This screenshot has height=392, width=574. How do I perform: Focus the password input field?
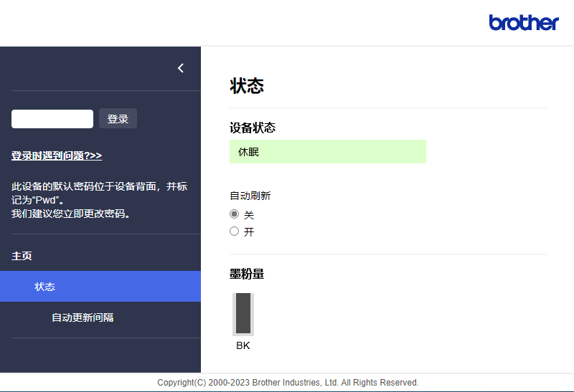(x=52, y=119)
